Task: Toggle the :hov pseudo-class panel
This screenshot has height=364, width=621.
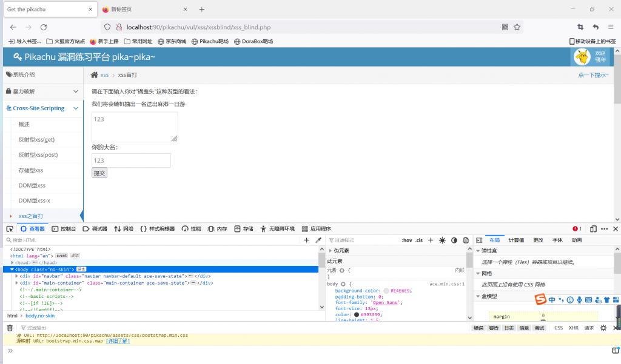Action: pyautogui.click(x=406, y=240)
